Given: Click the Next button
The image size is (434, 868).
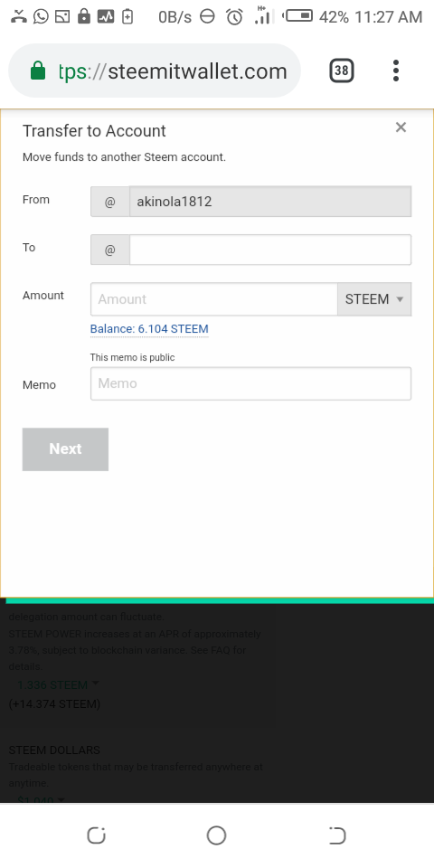Looking at the screenshot, I should (65, 449).
